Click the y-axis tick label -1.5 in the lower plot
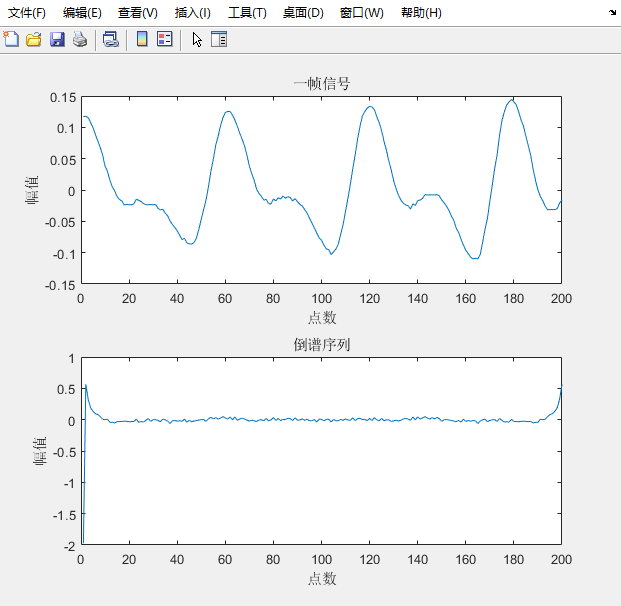Screen dimensions: 621x606 (x=64, y=515)
